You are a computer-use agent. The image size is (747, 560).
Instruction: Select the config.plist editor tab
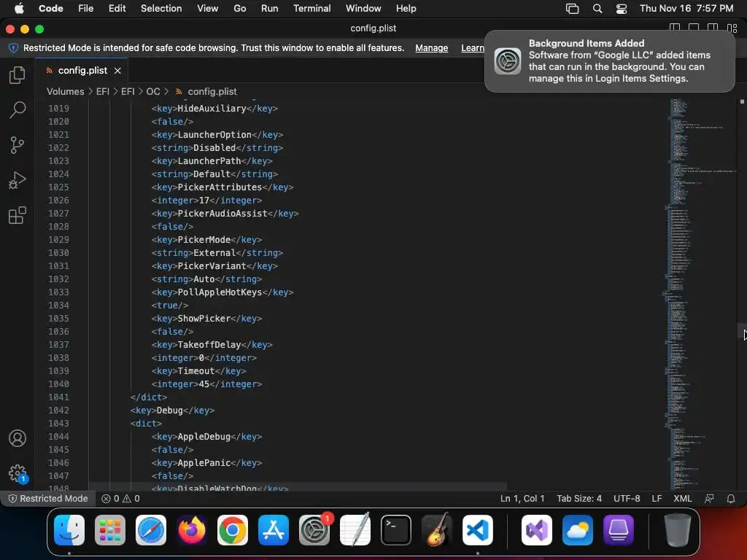(x=81, y=71)
